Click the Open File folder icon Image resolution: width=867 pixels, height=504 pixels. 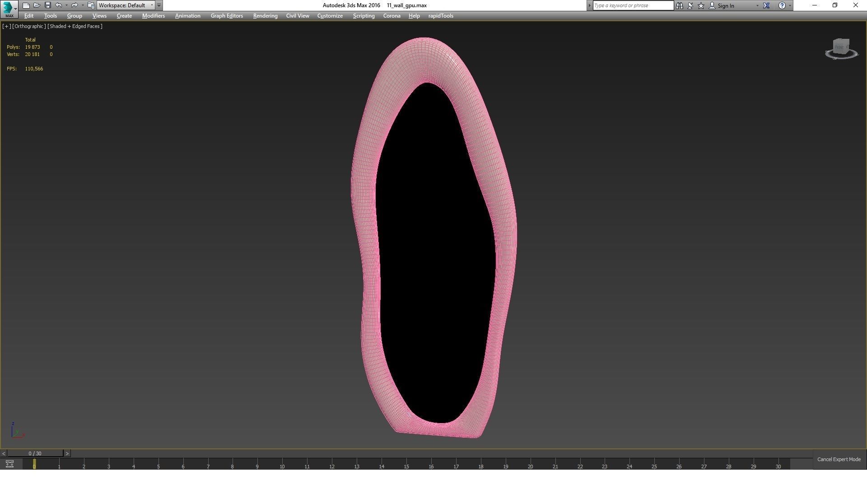tap(37, 5)
